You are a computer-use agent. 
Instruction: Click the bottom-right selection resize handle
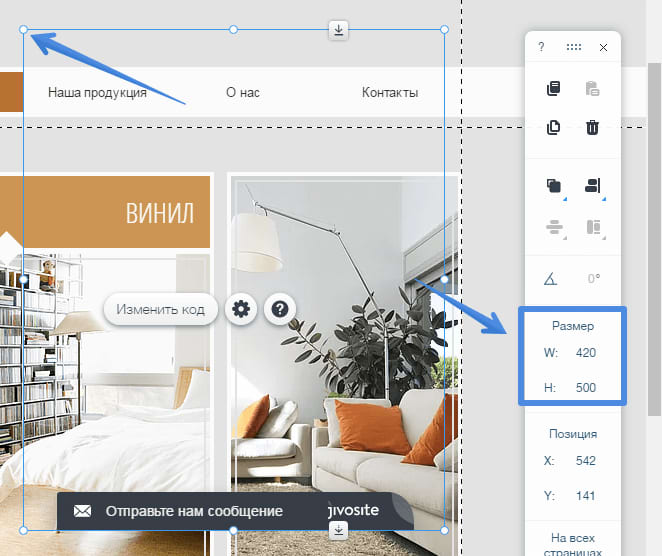(444, 530)
